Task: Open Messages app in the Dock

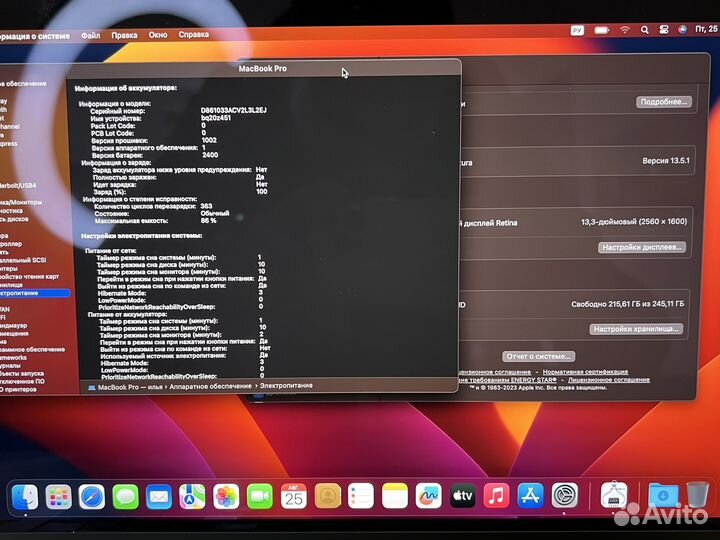Action: coord(125,496)
